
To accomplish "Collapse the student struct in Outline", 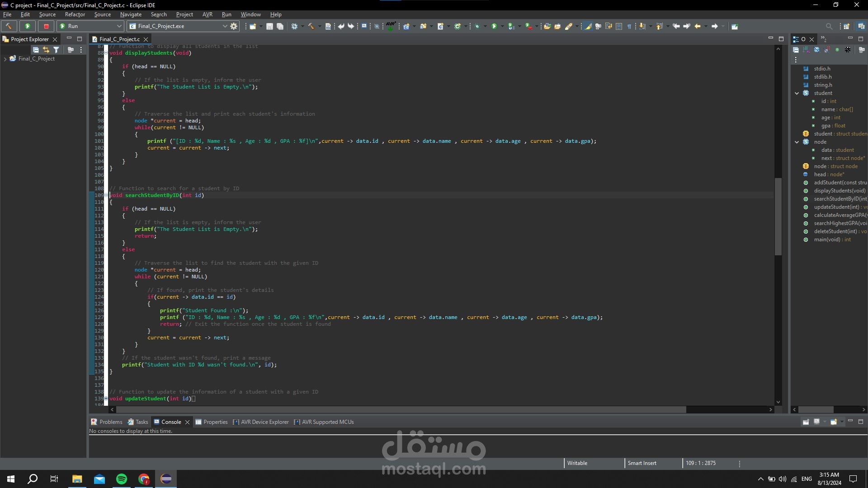I will pyautogui.click(x=797, y=93).
